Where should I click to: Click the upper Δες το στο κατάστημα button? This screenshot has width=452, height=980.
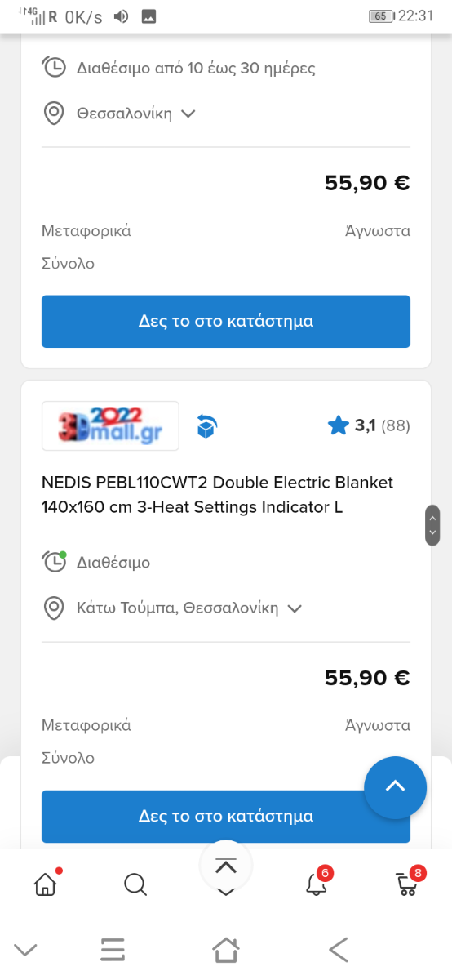[x=226, y=322]
